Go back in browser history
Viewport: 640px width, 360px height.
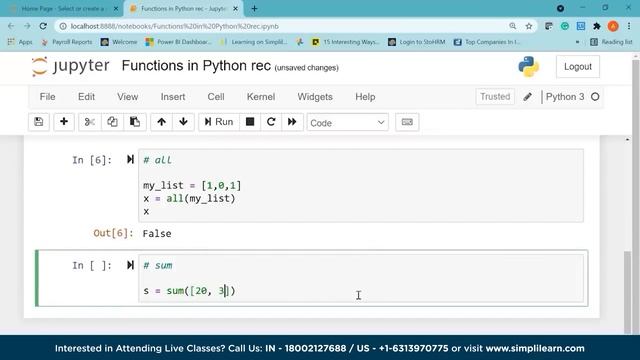click(x=11, y=26)
